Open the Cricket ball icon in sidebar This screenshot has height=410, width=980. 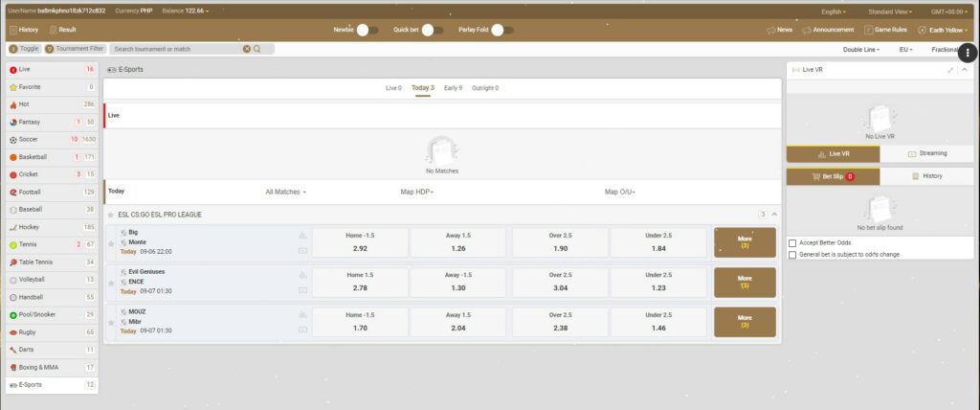pyautogui.click(x=13, y=174)
